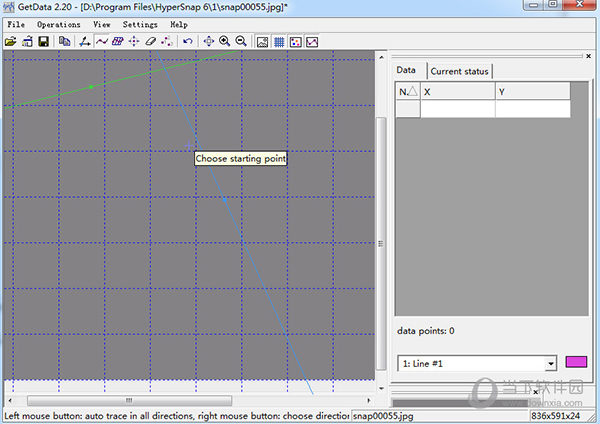
Task: Open the View menu
Action: pos(102,24)
